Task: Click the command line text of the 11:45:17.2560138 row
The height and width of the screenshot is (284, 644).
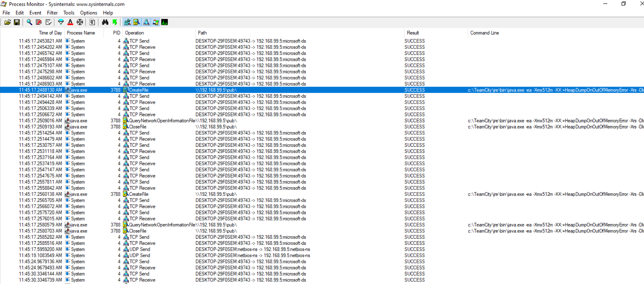Action: click(556, 194)
